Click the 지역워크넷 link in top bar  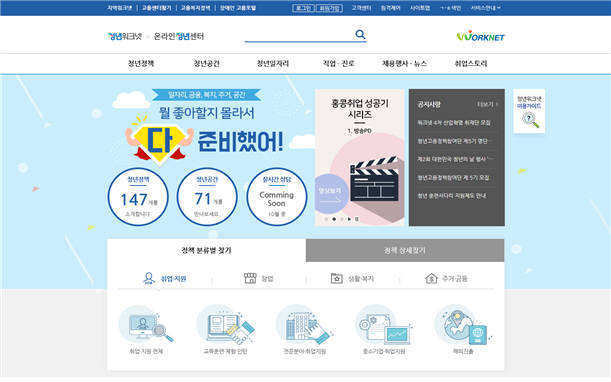pos(120,8)
